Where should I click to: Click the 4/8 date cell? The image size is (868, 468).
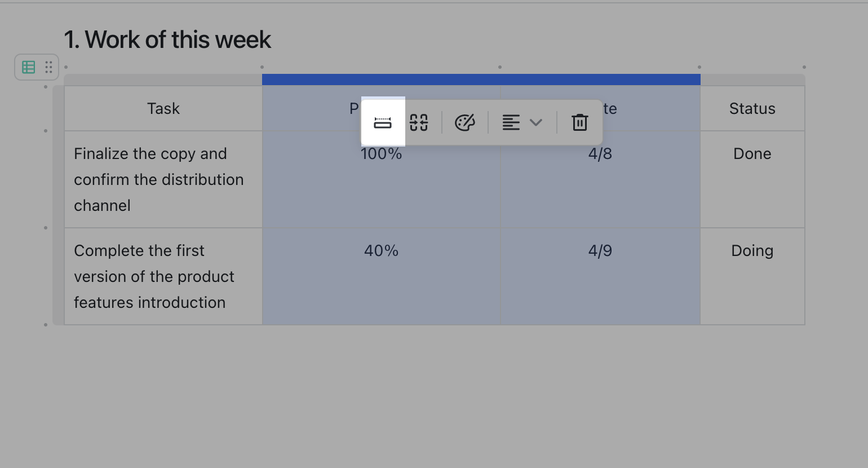coord(600,153)
